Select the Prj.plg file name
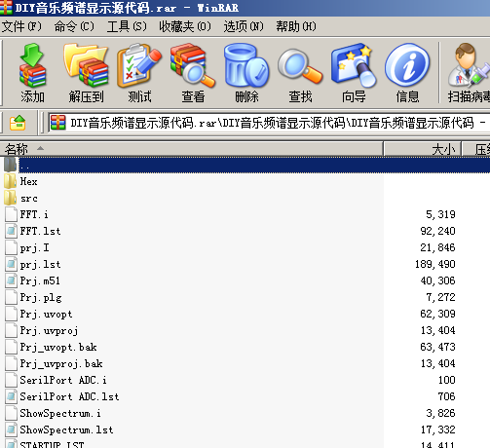The image size is (490, 448). tap(41, 298)
